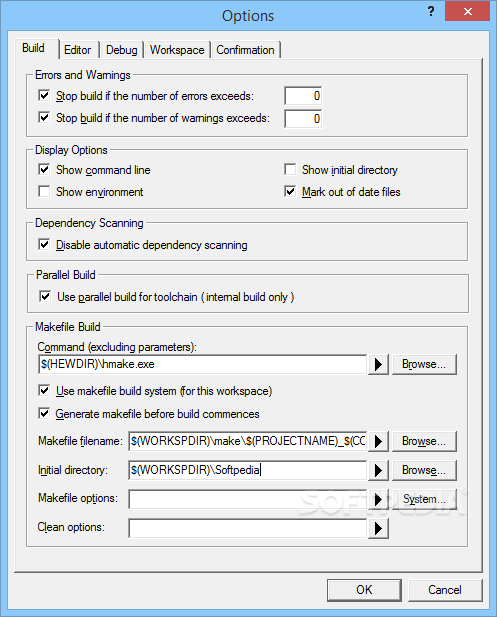
Task: Click the Makefile options text field
Action: [x=248, y=499]
